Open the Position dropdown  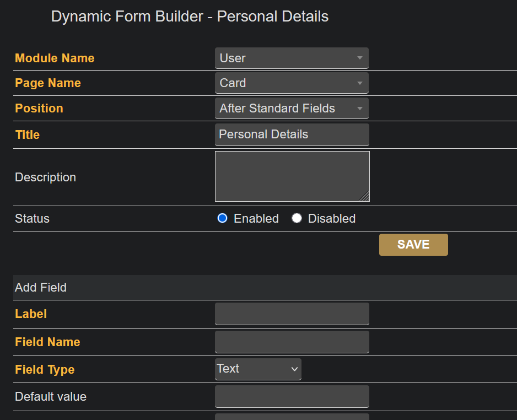click(x=291, y=109)
